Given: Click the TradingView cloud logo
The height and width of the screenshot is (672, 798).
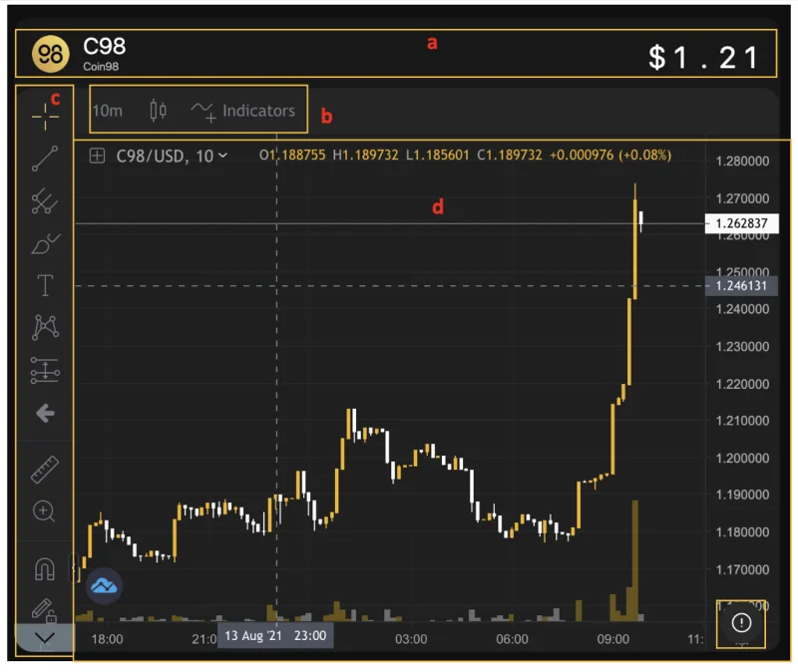Looking at the screenshot, I should point(104,586).
